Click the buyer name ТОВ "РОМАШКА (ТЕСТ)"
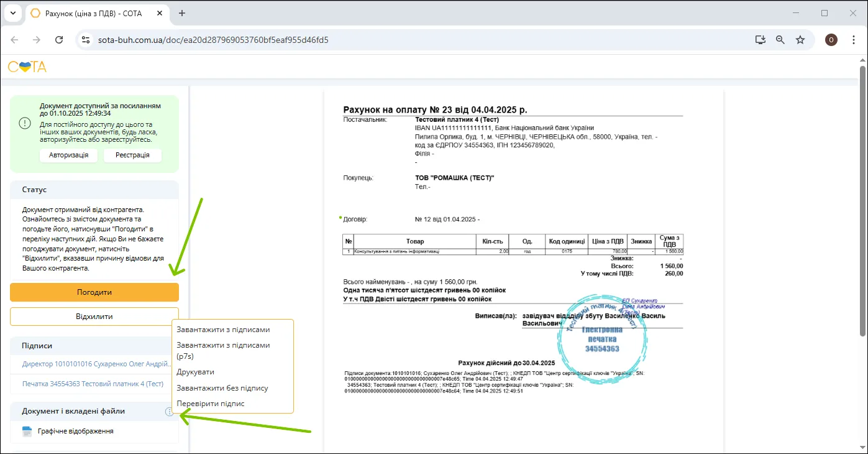The image size is (868, 454). [454, 178]
